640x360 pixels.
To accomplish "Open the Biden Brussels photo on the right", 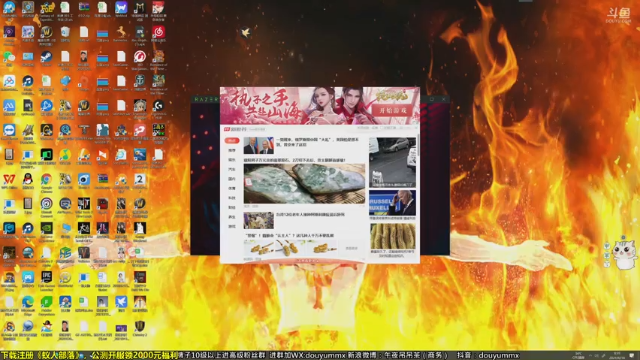I will [x=392, y=202].
